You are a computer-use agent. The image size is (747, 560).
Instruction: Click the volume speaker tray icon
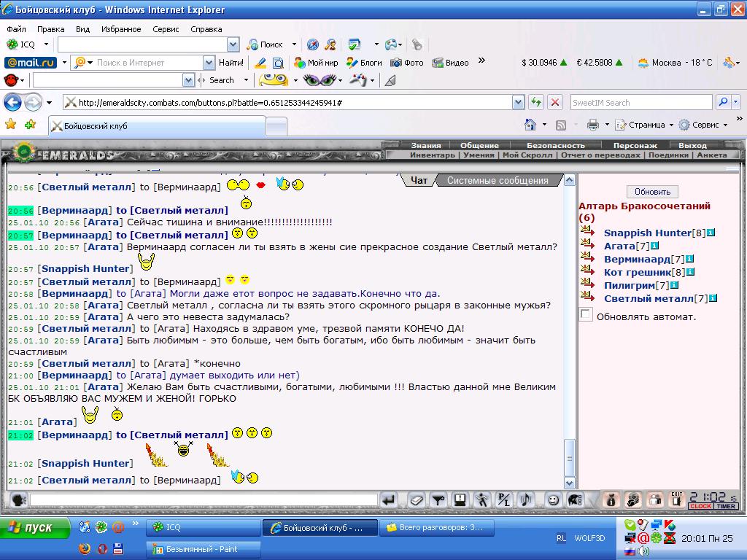(643, 551)
